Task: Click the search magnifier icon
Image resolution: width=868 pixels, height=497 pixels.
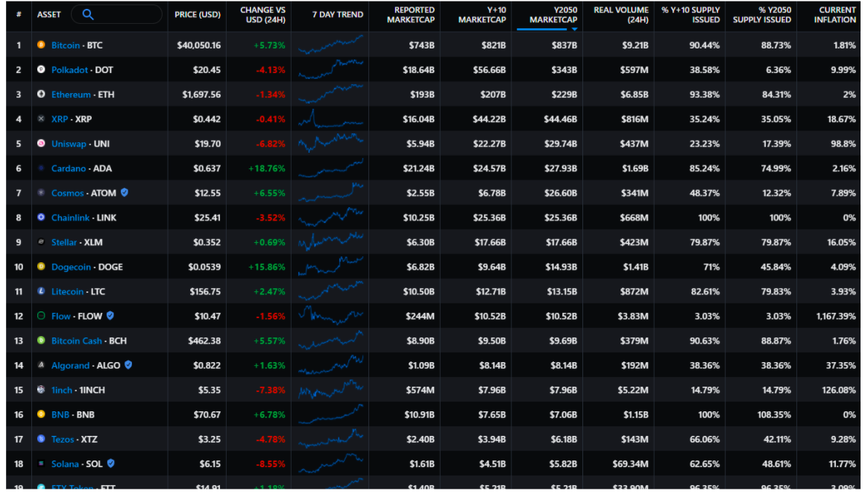Action: point(88,14)
